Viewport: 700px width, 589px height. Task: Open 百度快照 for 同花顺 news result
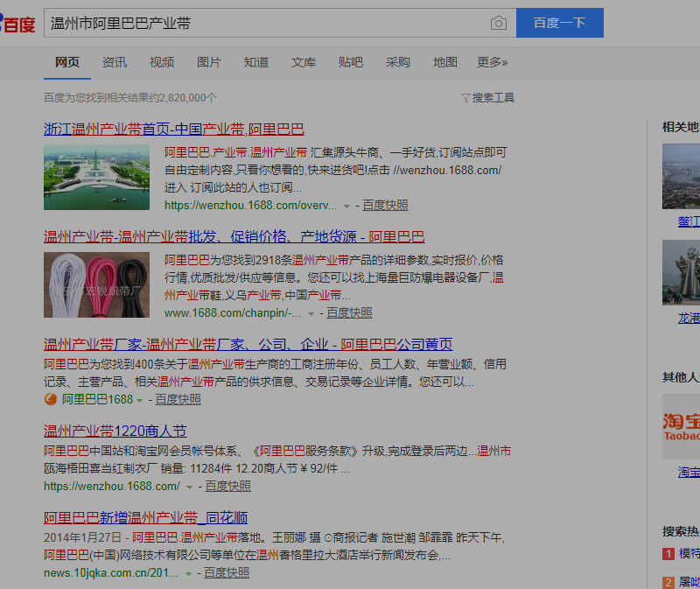[x=227, y=572]
